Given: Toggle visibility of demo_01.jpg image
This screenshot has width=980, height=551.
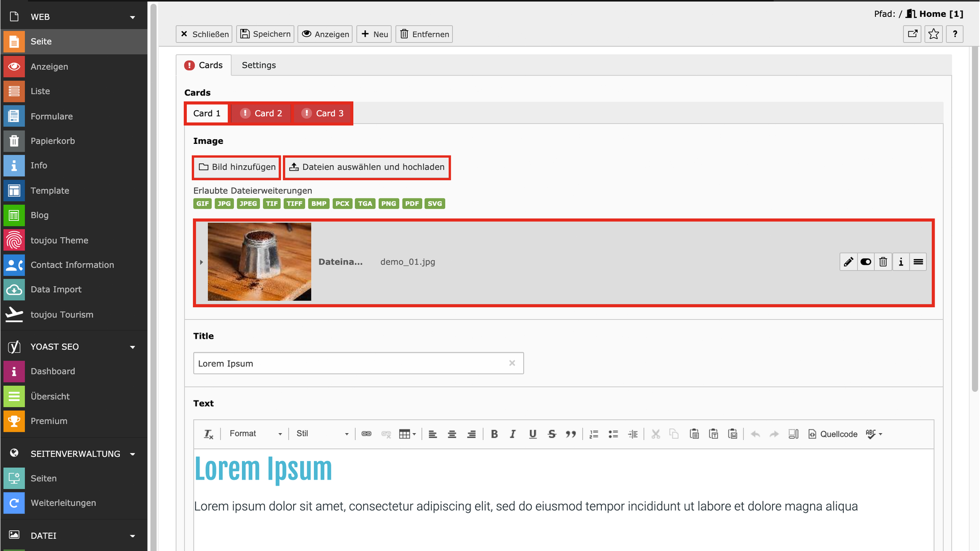Looking at the screenshot, I should point(866,262).
